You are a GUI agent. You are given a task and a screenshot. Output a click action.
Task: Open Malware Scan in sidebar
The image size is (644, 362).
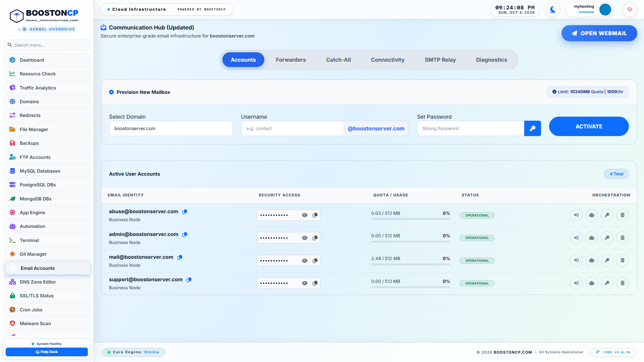click(47, 323)
